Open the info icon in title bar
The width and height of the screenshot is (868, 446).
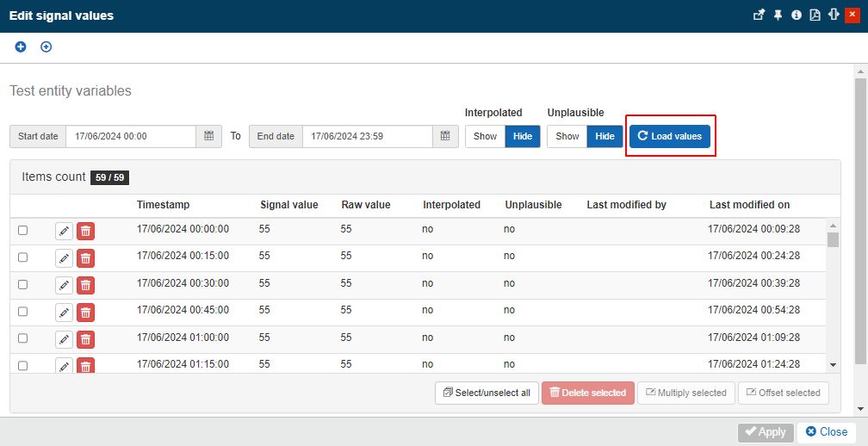tap(797, 15)
